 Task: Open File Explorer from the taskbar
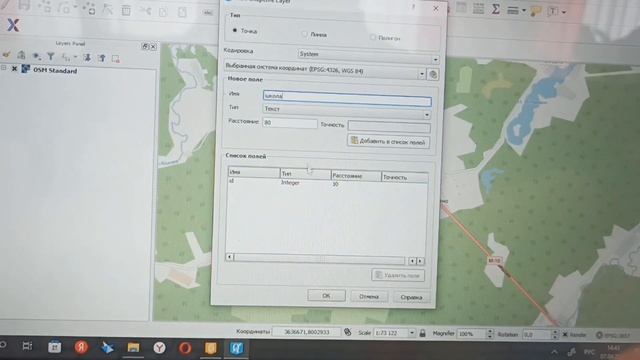(133, 348)
